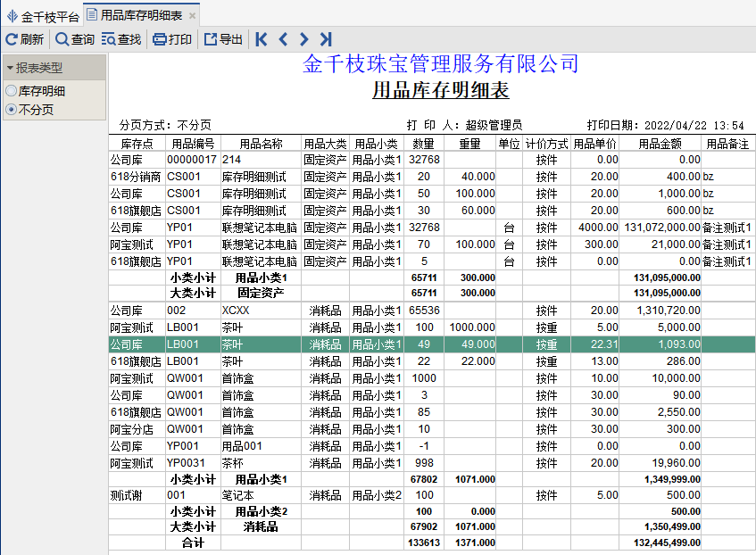This screenshot has width=756, height=555.
Task: Click the 库存点 column header
Action: (x=137, y=144)
